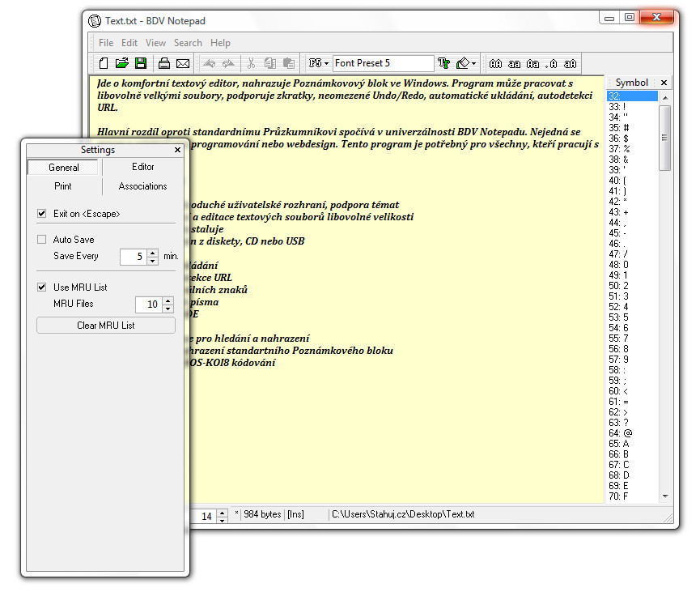Invert letter case with aA icon
Screen dimensions: 700x592
(x=570, y=64)
